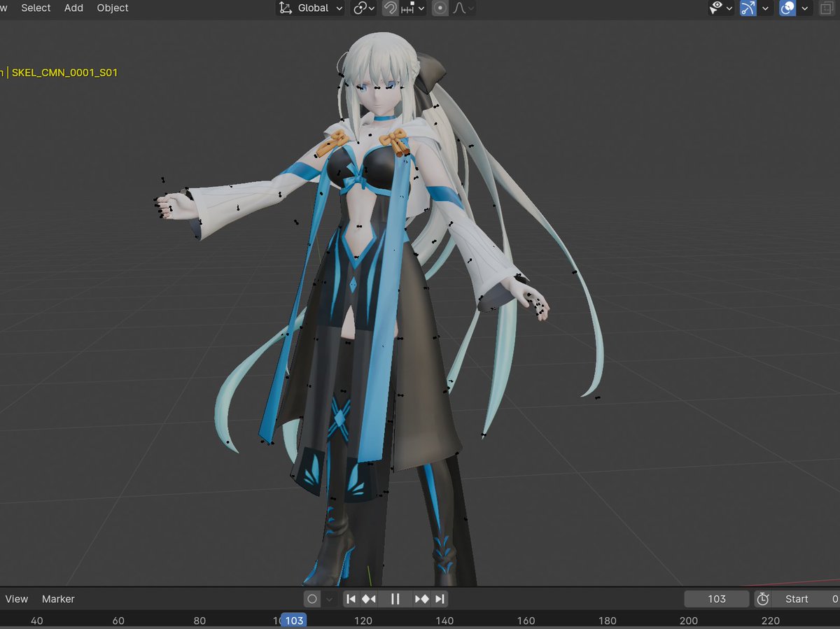Image resolution: width=840 pixels, height=629 pixels.
Task: Click frame 60 on the timeline ruler
Action: click(x=118, y=621)
